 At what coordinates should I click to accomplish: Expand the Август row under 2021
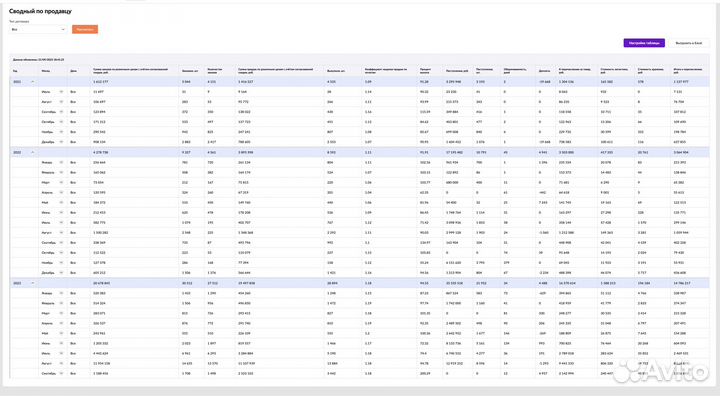pyautogui.click(x=61, y=102)
